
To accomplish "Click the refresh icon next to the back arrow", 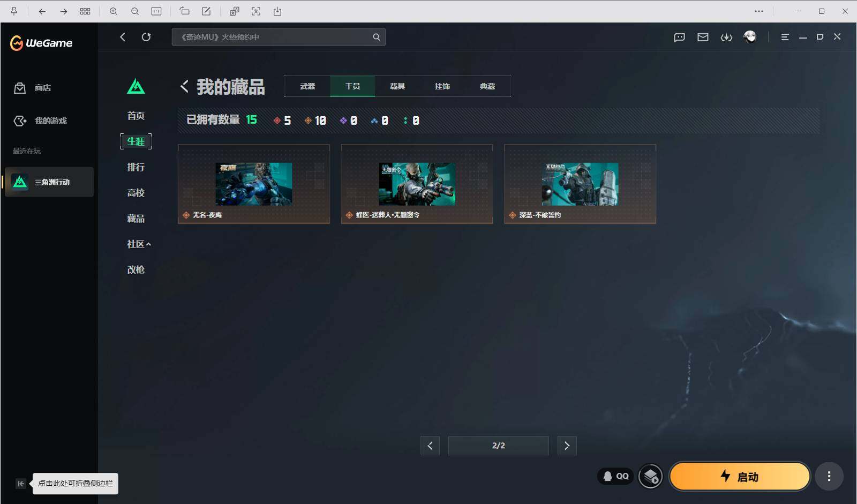I will coord(146,36).
